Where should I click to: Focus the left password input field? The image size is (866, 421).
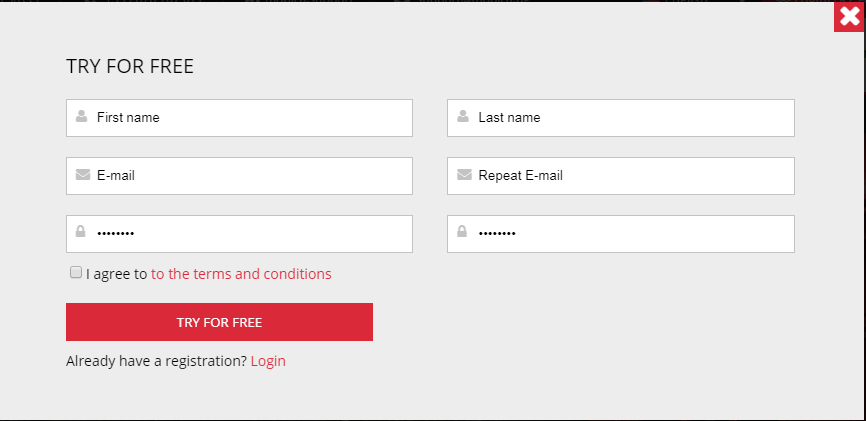pyautogui.click(x=250, y=234)
